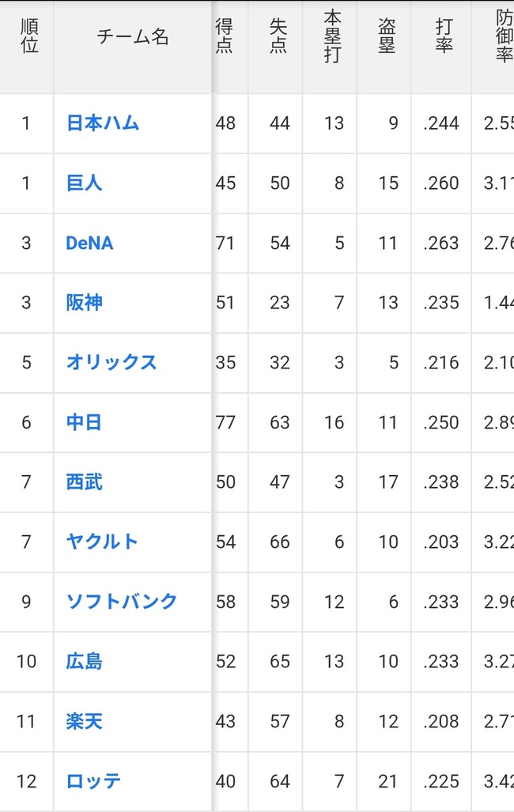The height and width of the screenshot is (812, 514).
Task: Open the 西武 team link
Action: [x=85, y=482]
